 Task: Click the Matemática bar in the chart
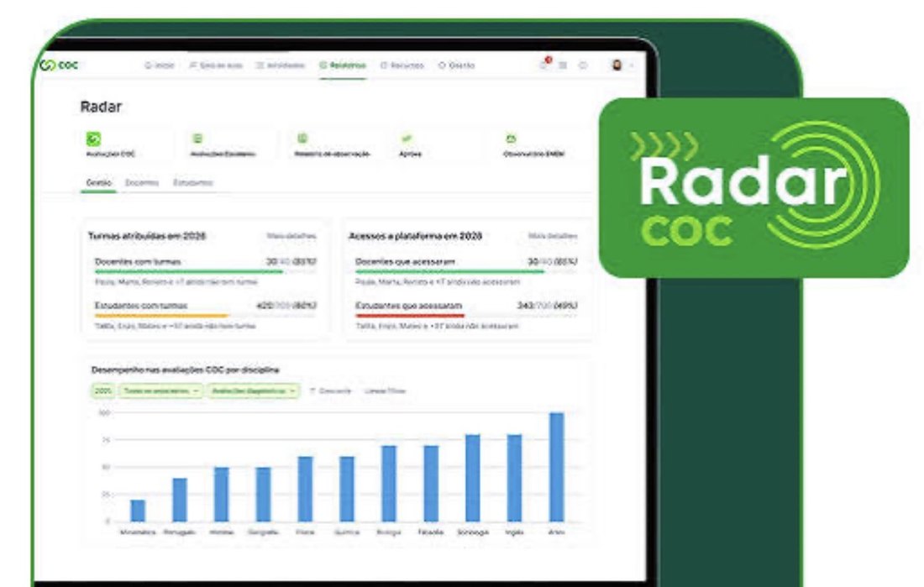[x=137, y=511]
